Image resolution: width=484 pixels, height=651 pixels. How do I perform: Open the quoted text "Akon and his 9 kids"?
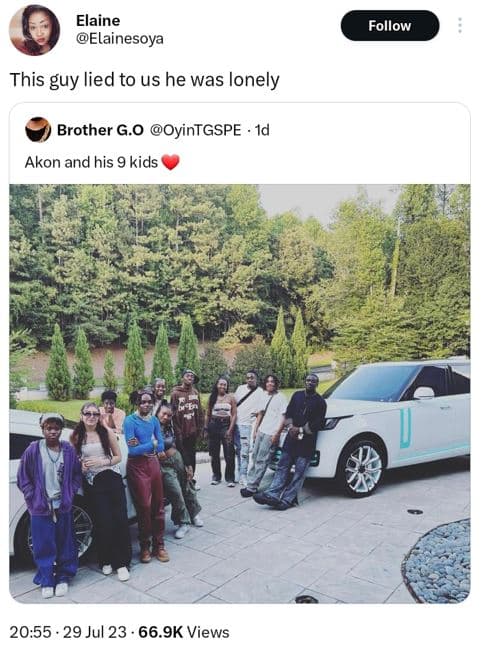pyautogui.click(x=91, y=162)
